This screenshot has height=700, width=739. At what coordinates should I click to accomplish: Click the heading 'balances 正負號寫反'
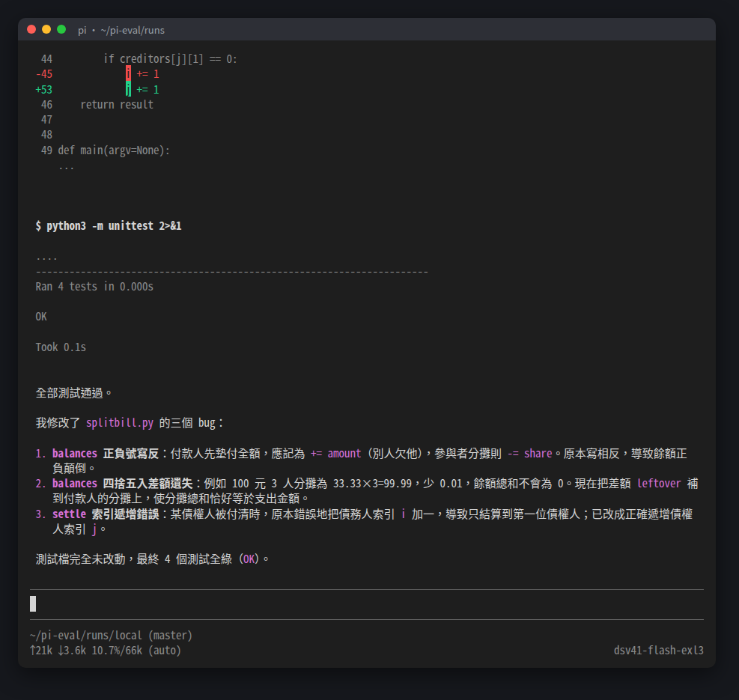(106, 454)
